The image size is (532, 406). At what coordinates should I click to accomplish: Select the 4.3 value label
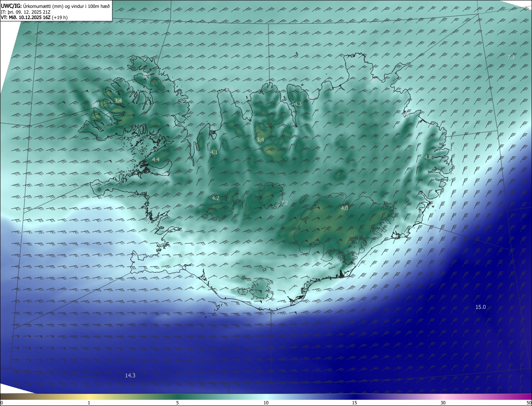(x=298, y=104)
